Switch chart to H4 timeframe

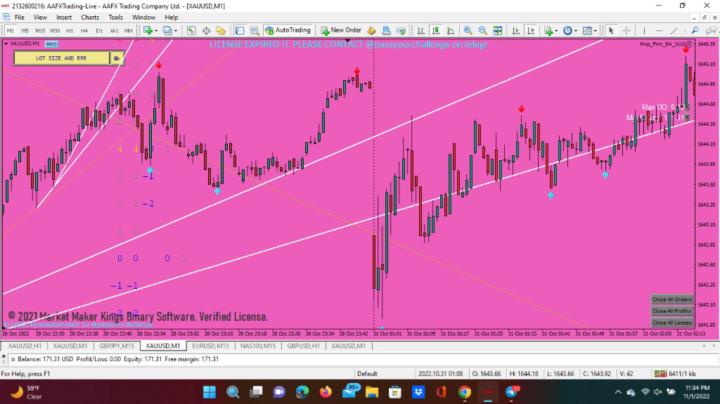coord(84,31)
